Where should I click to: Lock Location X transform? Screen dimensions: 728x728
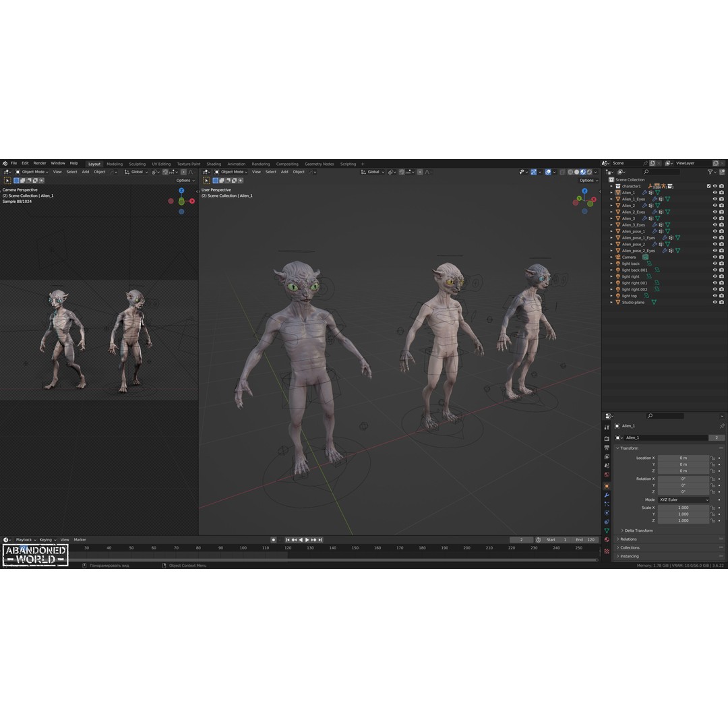tap(712, 458)
